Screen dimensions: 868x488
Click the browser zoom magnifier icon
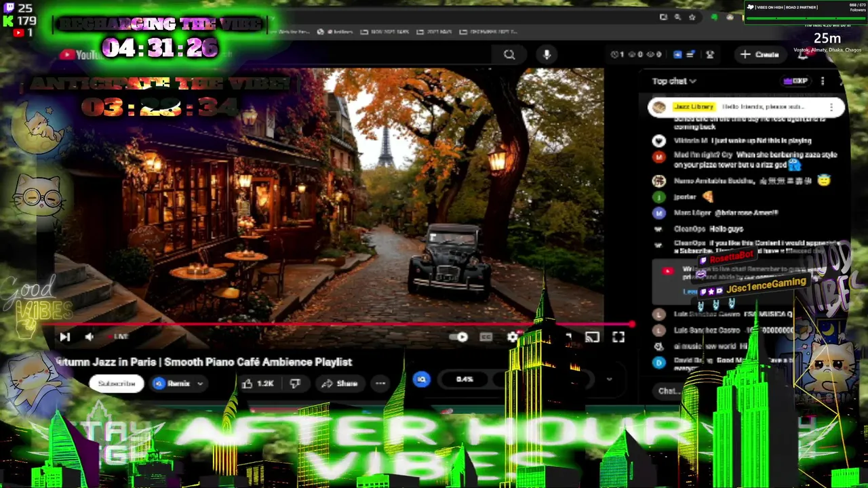click(x=677, y=17)
